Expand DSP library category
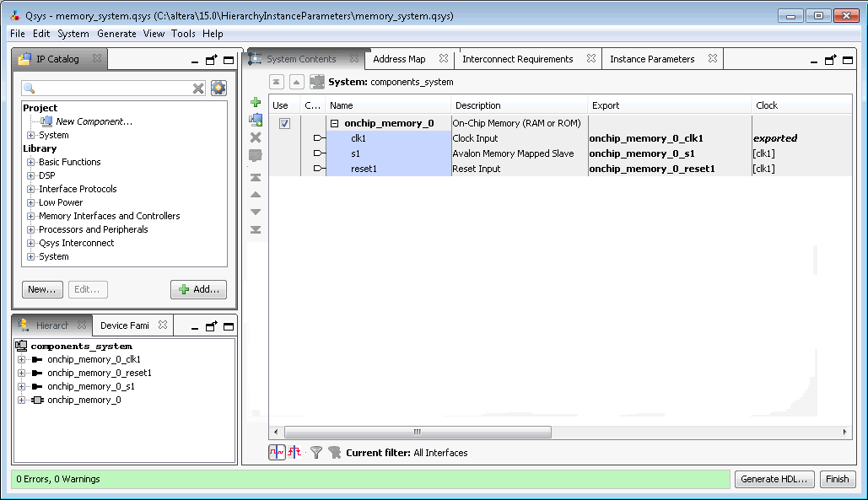The image size is (868, 500). (31, 175)
